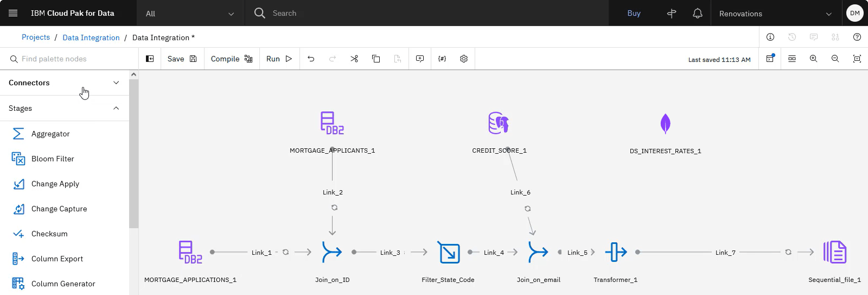Select the MORTGAGE_APPLICANTS_1 DB2 node
The image size is (868, 295).
pyautogui.click(x=332, y=123)
